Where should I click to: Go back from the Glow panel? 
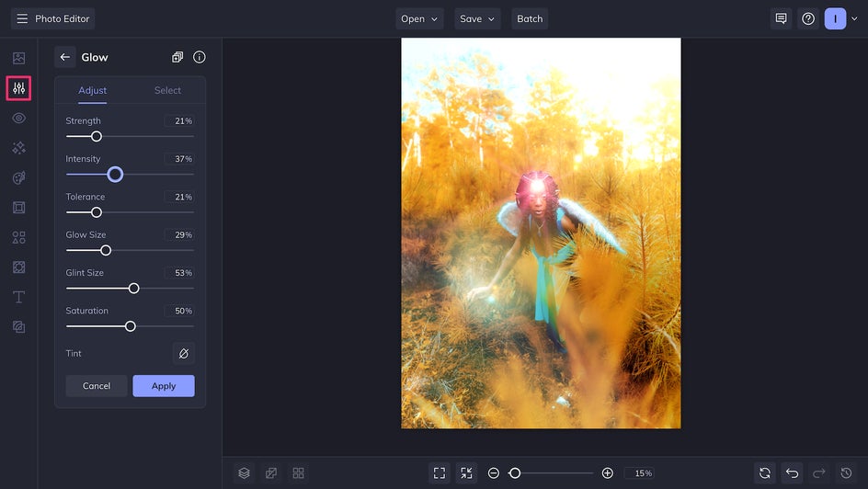(x=65, y=57)
